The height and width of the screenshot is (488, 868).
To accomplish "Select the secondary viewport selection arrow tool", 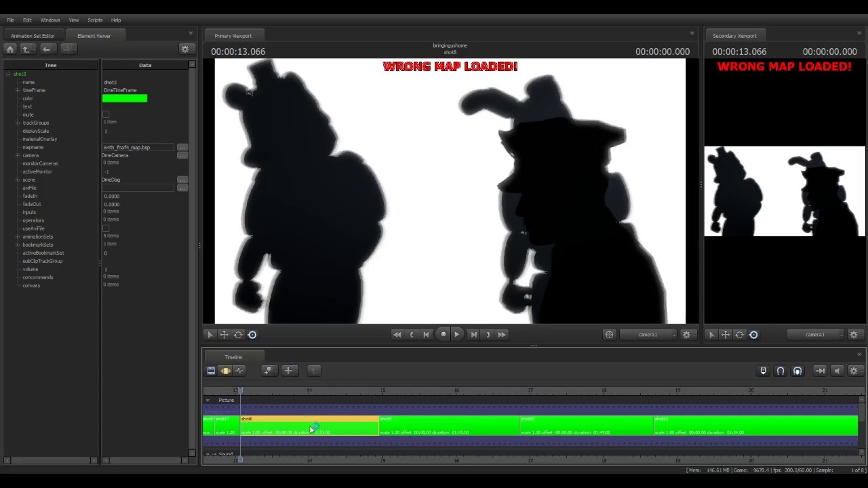I will pos(711,335).
